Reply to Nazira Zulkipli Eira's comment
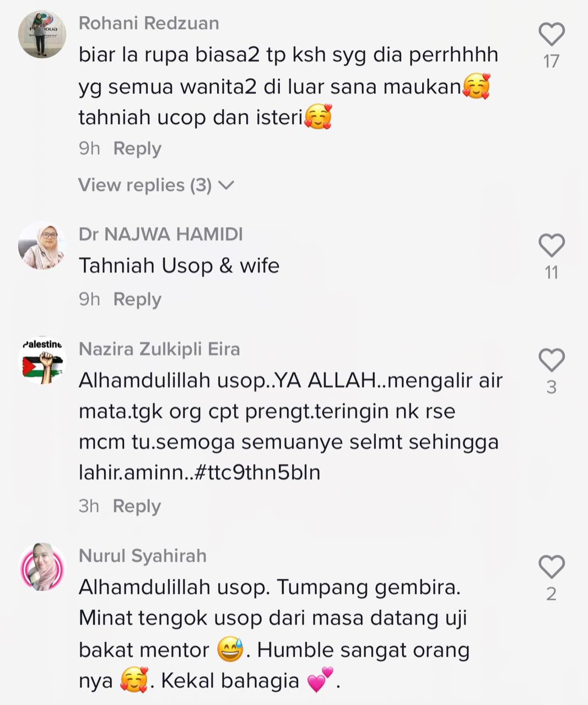The image size is (588, 705). pos(137,506)
